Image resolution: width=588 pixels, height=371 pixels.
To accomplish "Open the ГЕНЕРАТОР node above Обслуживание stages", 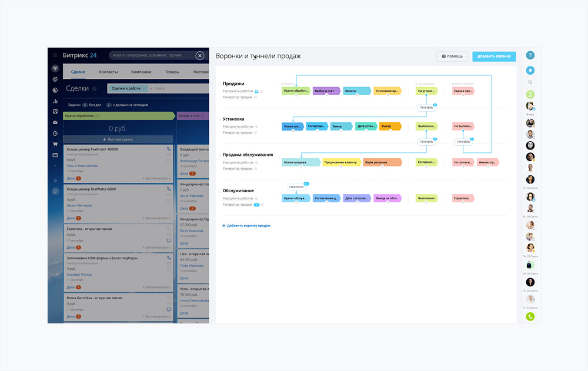I will 296,186.
